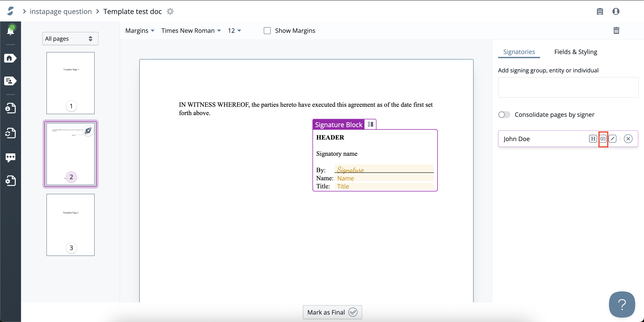Open the All pages selector
Viewport: 644px width, 322px height.
click(x=70, y=39)
